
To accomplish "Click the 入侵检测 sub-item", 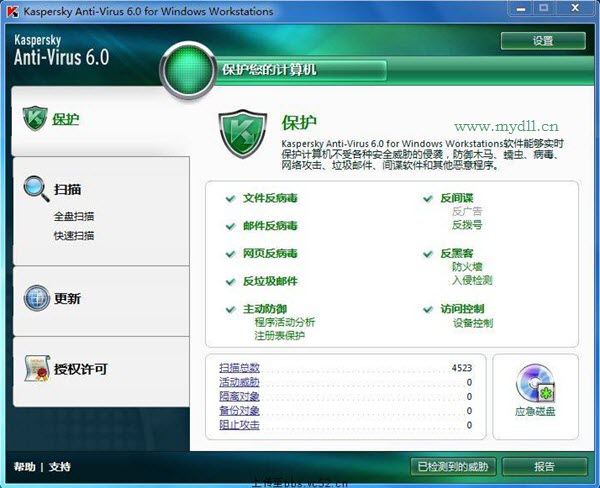I will [x=472, y=281].
